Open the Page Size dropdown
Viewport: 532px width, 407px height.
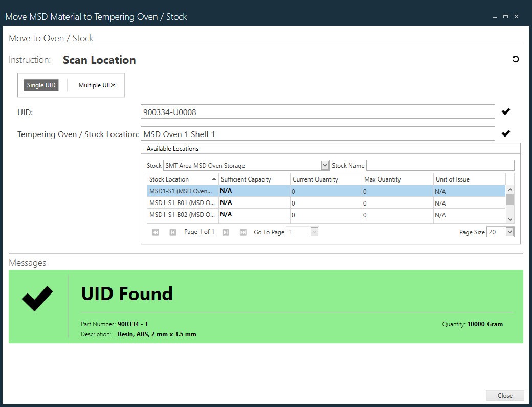click(x=509, y=232)
